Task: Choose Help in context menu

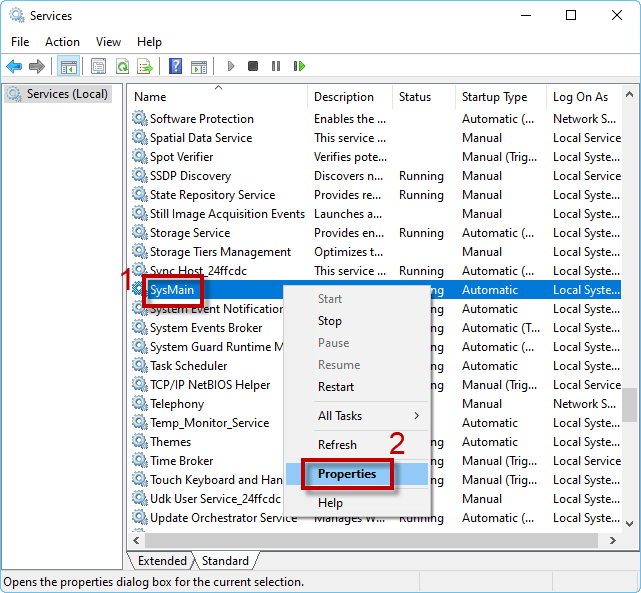Action: tap(357, 503)
